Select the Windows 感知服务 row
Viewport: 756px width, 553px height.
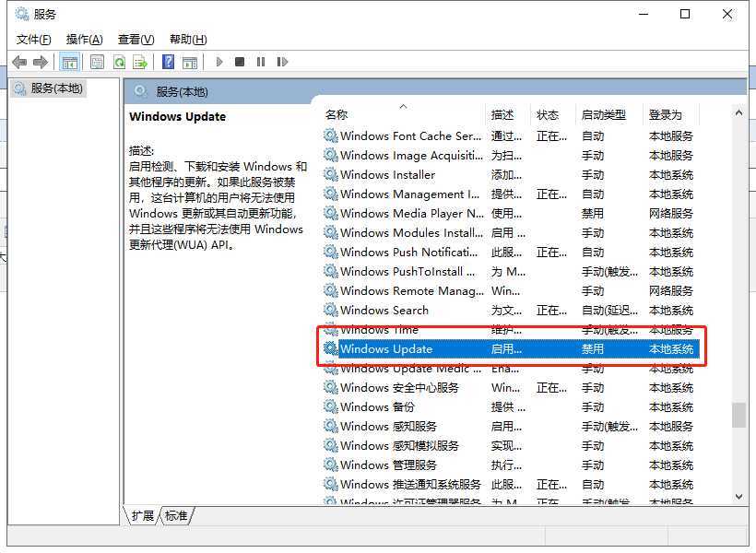click(511, 426)
